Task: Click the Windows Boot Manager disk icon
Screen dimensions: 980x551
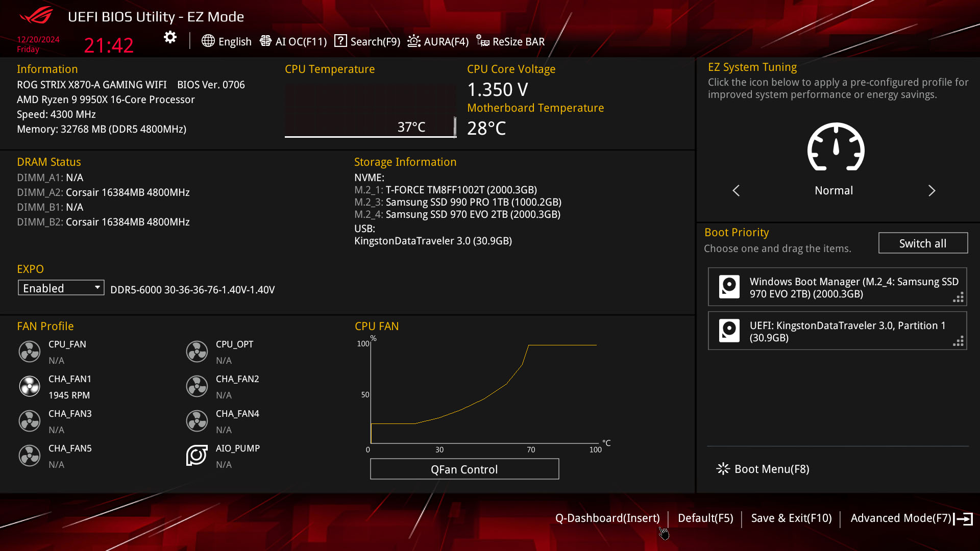Action: pyautogui.click(x=729, y=287)
